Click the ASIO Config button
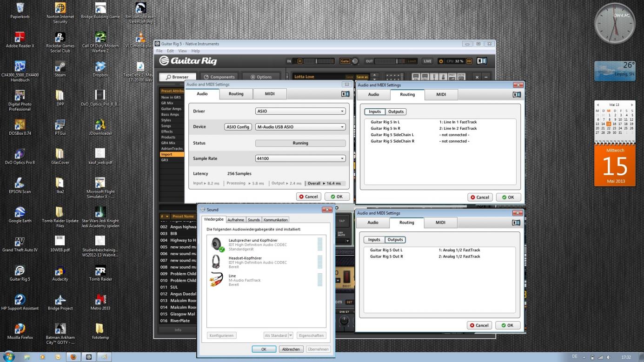The width and height of the screenshot is (644, 362). pyautogui.click(x=238, y=127)
